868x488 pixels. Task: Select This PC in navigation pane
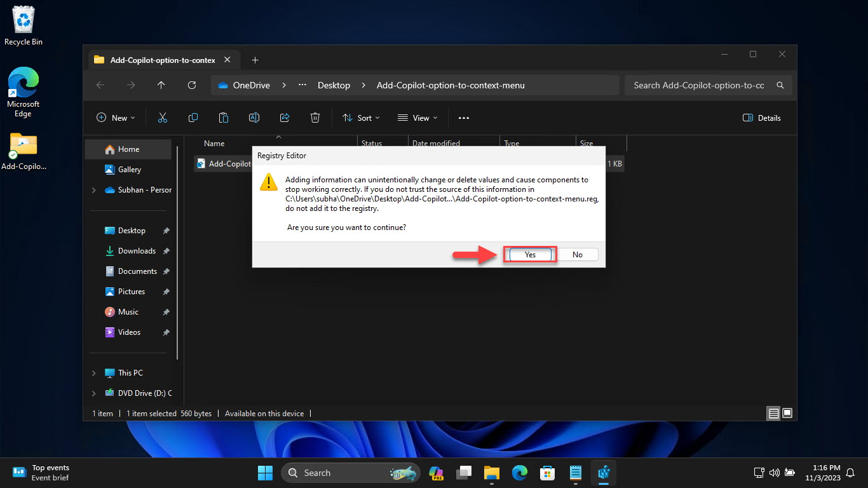(x=130, y=373)
